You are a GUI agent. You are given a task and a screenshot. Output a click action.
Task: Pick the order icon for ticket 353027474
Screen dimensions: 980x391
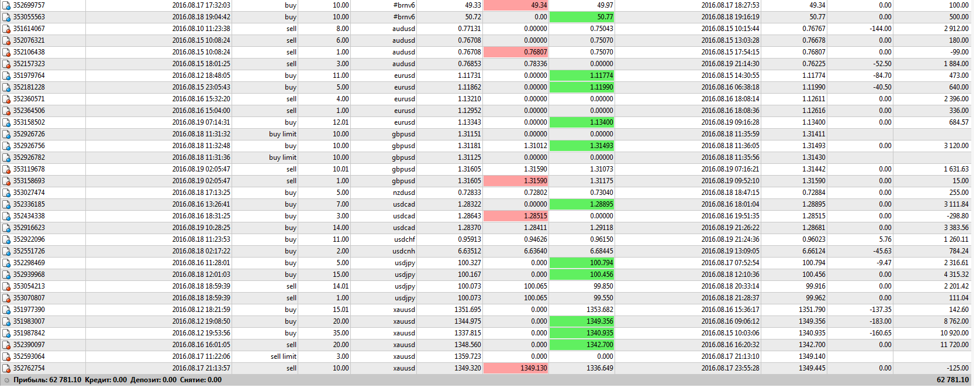pyautogui.click(x=6, y=193)
